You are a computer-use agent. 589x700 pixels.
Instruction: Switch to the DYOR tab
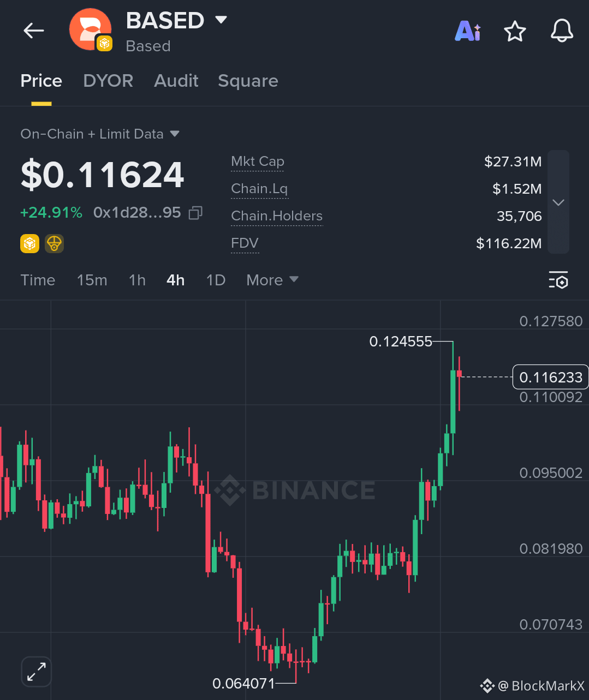108,81
